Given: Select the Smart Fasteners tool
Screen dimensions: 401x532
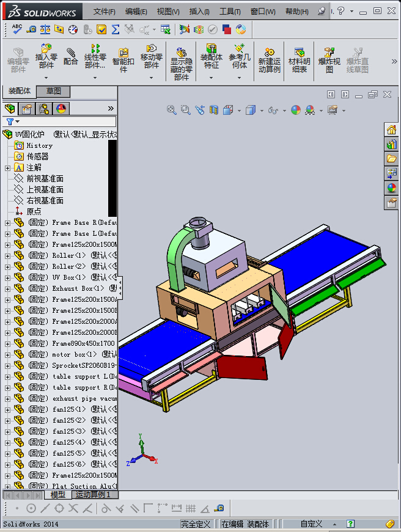Looking at the screenshot, I should pos(123,60).
